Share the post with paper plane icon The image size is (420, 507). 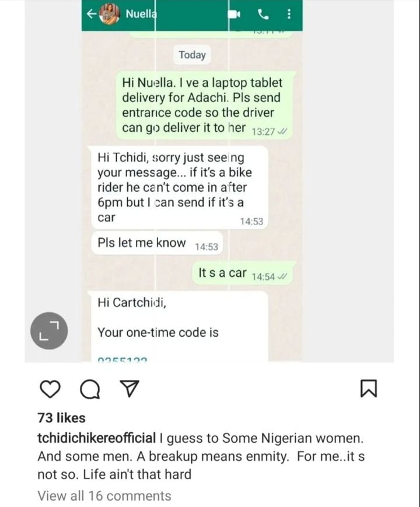129,389
